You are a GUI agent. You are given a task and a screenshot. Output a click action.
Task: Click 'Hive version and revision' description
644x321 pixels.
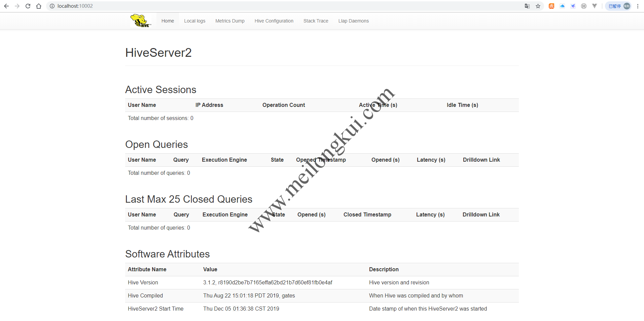399,282
